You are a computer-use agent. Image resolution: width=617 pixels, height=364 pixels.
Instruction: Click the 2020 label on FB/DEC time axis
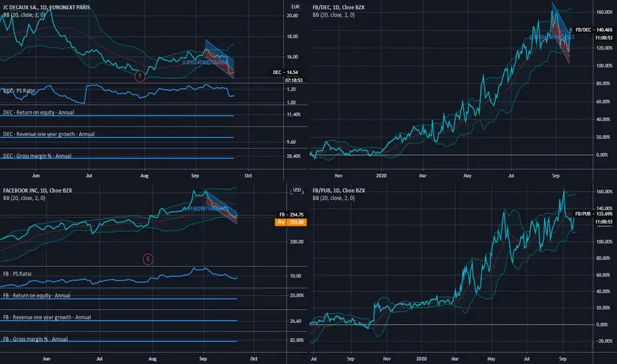coord(381,175)
